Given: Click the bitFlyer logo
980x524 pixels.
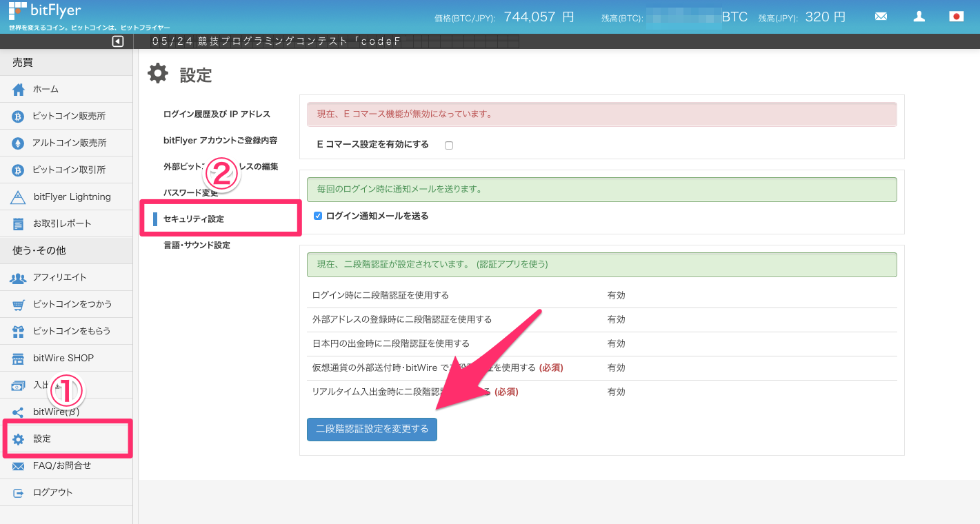Looking at the screenshot, I should [45, 11].
